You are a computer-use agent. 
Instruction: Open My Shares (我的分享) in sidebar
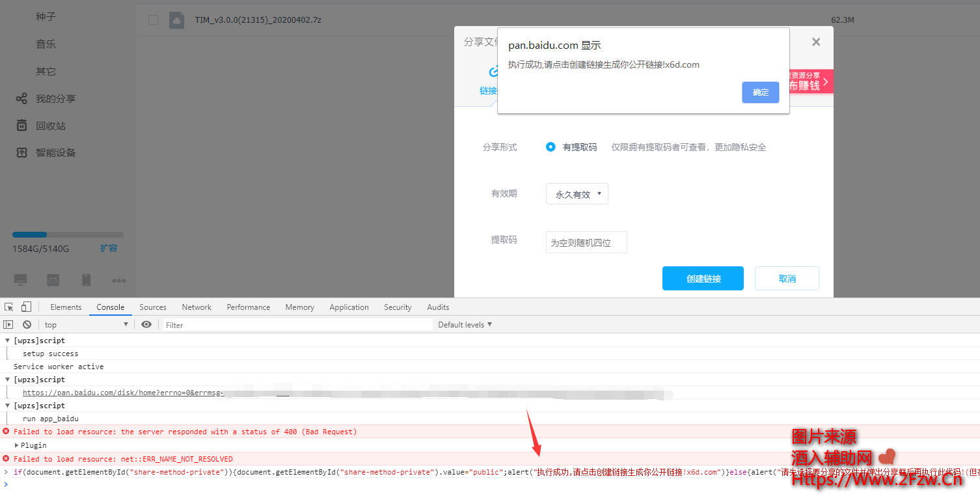[55, 98]
